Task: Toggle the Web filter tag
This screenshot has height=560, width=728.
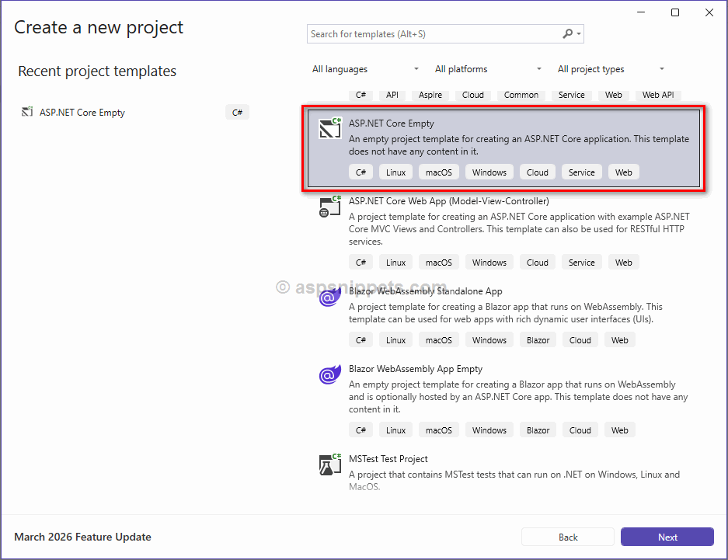Action: point(613,95)
